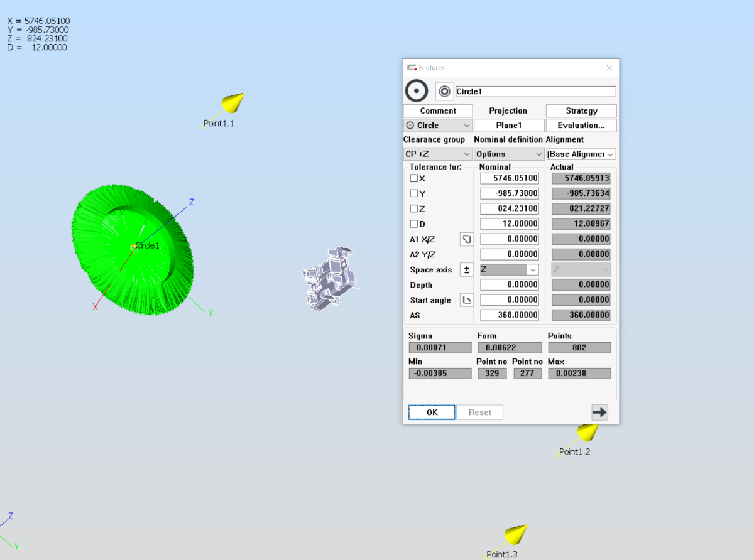
Task: Click the Start angle icon button
Action: (x=467, y=300)
